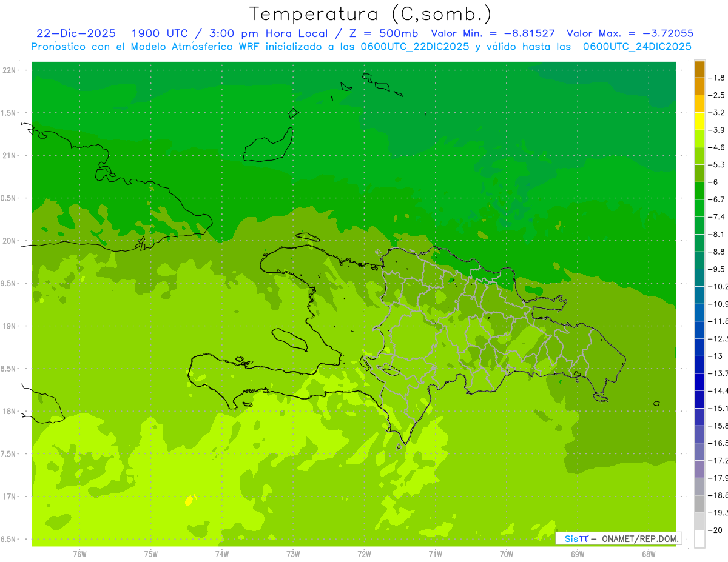
Task: Click the "76W" longitude label
Action: (x=79, y=554)
